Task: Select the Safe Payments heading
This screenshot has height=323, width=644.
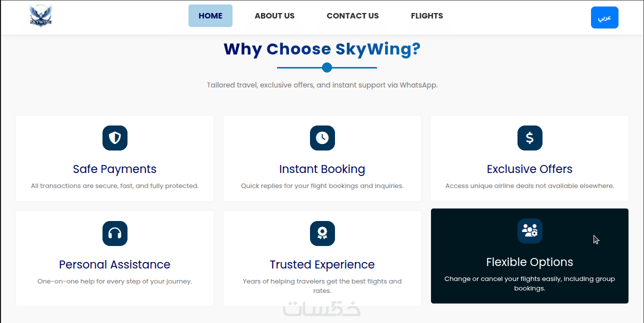Action: click(x=115, y=169)
